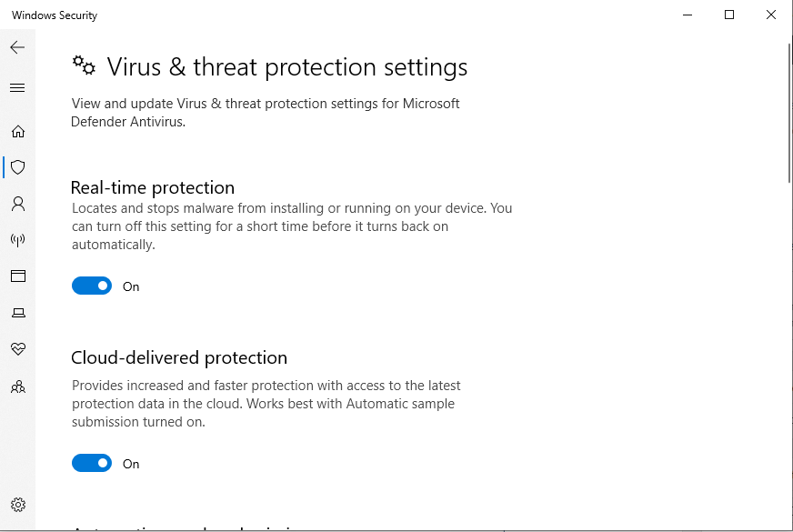Viewport: 793px width, 532px height.
Task: Open the Windows Security settings gear
Action: click(x=18, y=504)
